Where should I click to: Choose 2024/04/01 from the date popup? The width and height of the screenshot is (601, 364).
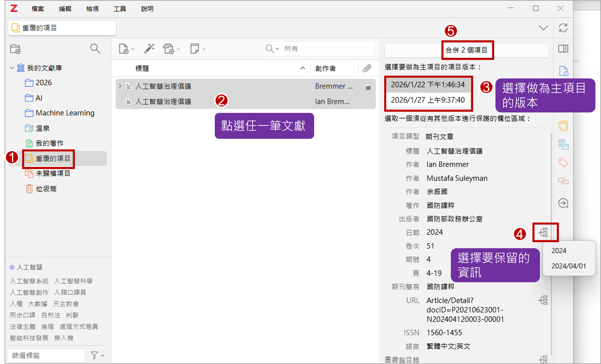(568, 266)
